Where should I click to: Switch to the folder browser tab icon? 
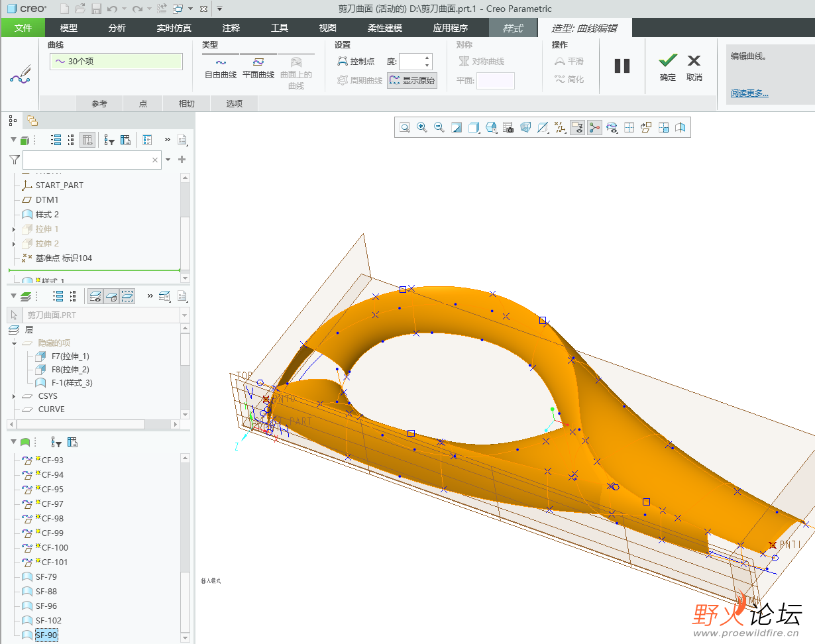(32, 121)
